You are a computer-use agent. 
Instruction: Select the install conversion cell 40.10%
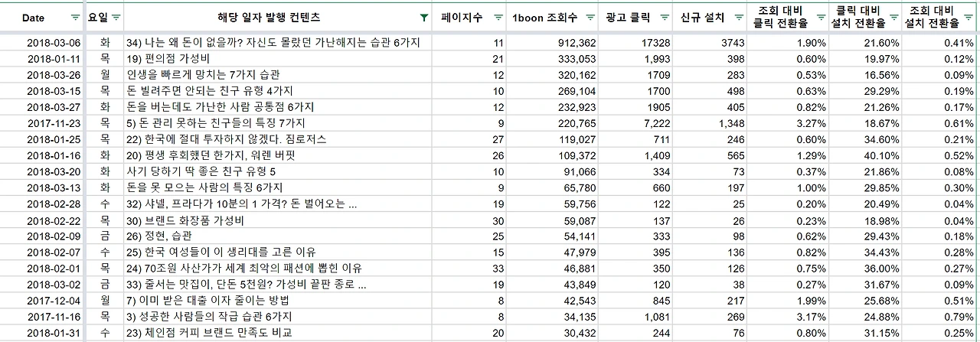click(x=866, y=155)
